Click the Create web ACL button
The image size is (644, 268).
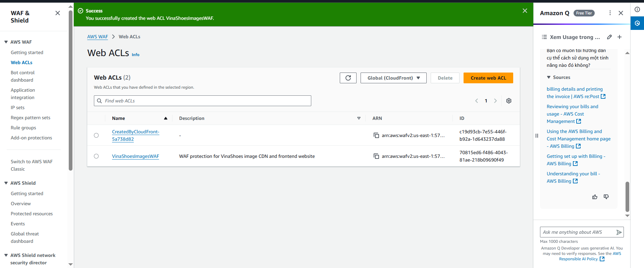tap(488, 78)
